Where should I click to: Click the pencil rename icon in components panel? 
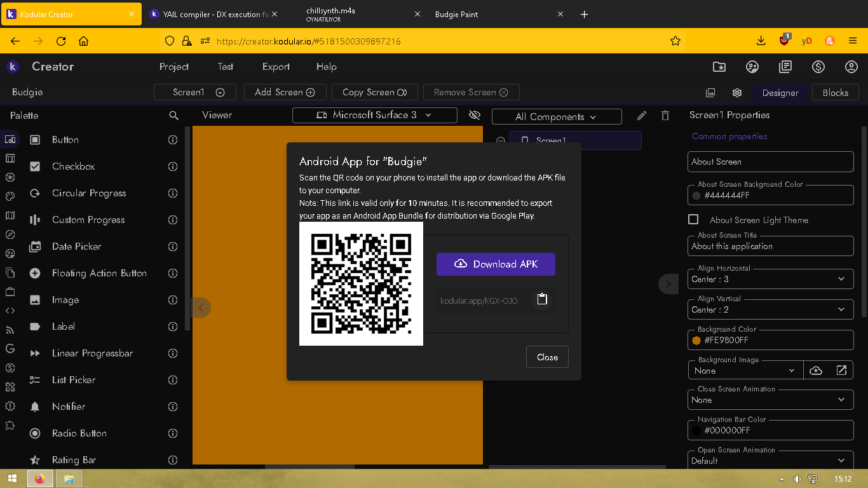642,116
